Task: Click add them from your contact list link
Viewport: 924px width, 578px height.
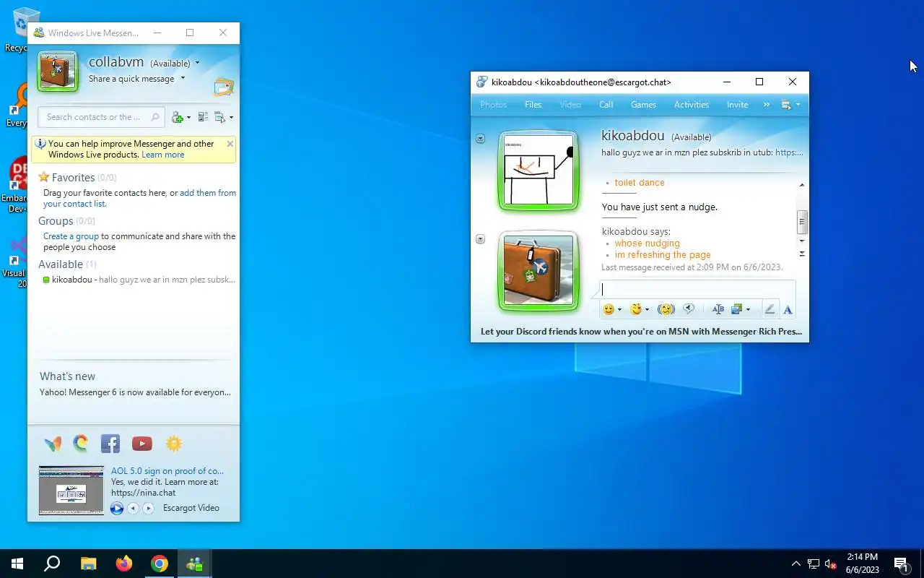Action: [x=139, y=198]
